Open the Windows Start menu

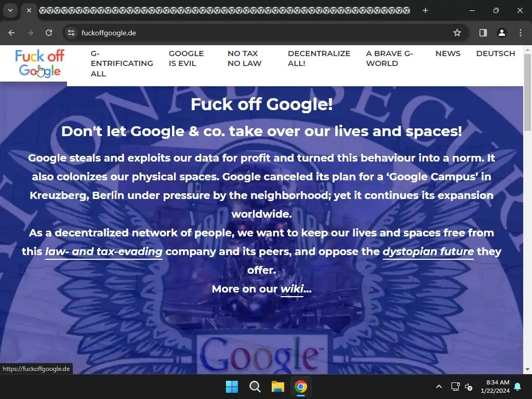point(232,387)
